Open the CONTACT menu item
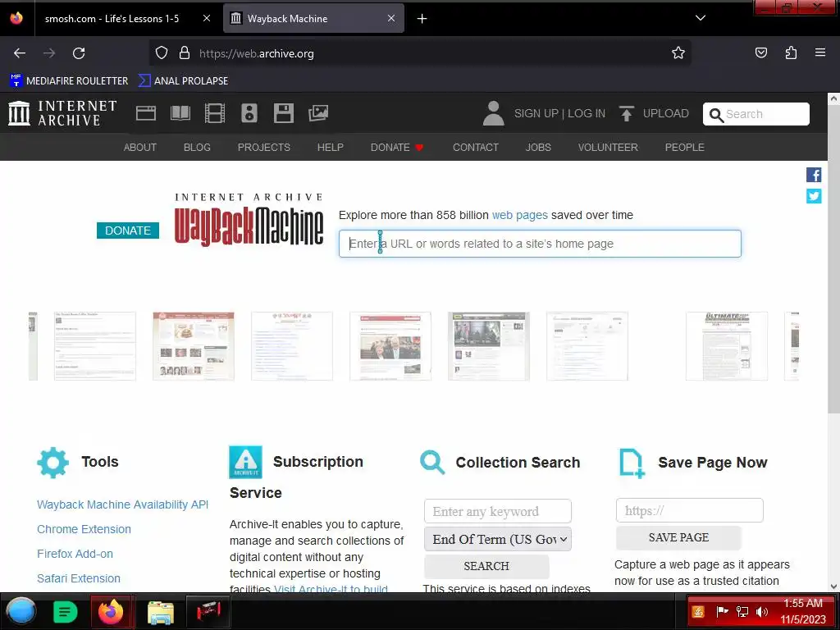The image size is (840, 630). tap(476, 148)
